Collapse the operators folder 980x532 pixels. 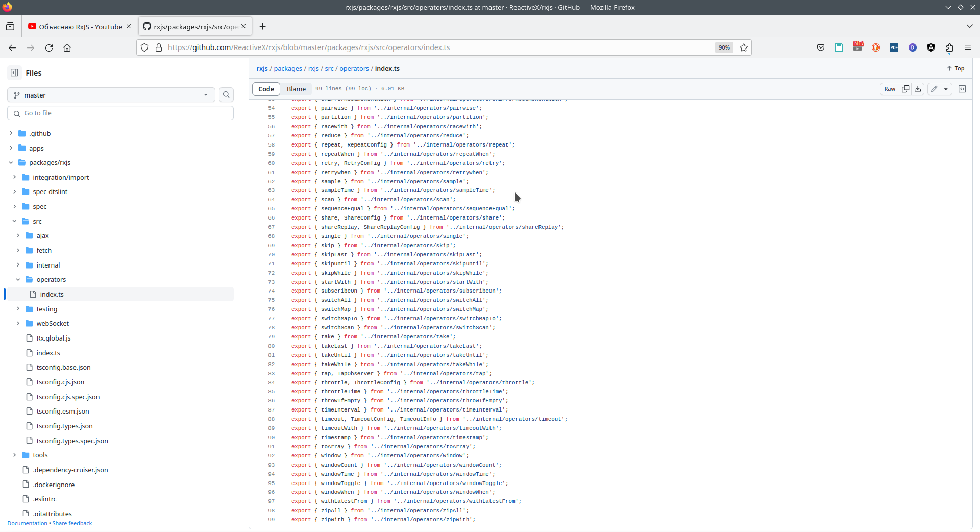coord(18,280)
